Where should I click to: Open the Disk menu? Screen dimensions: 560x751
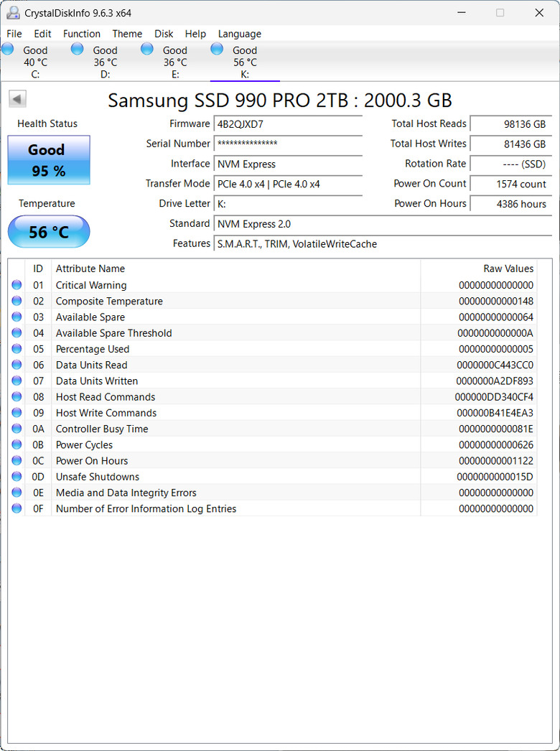pyautogui.click(x=164, y=34)
